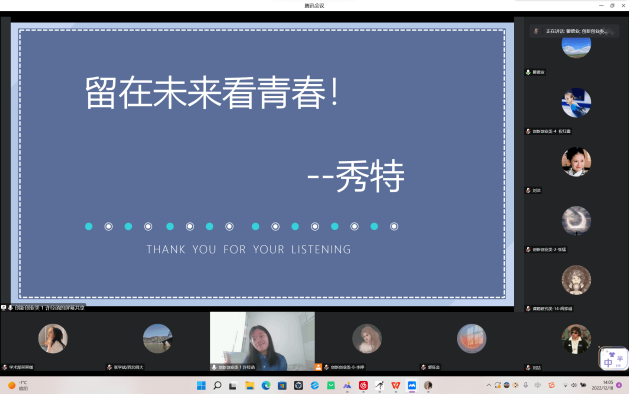Select the participant's live video tile
This screenshot has width=629, height=394.
262,341
